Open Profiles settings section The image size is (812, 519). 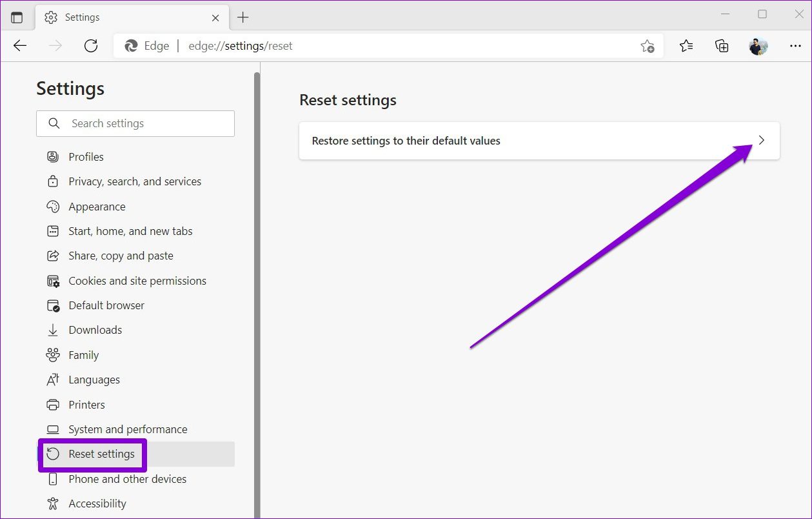(x=86, y=157)
